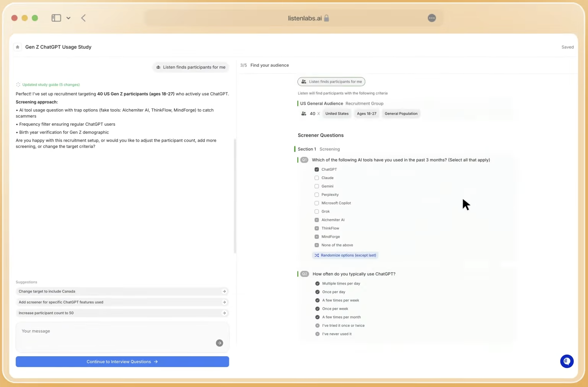This screenshot has width=588, height=387.
Task: Select the 'Increase participant count to 50' suggestion
Action: [x=122, y=313]
